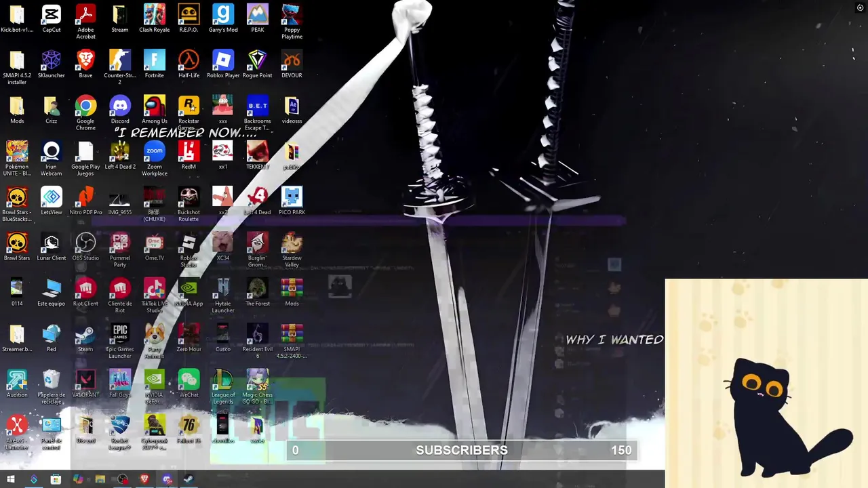Open the Burglin' Gnomes game icon
Screen dimensions: 868x488
(x=258, y=249)
